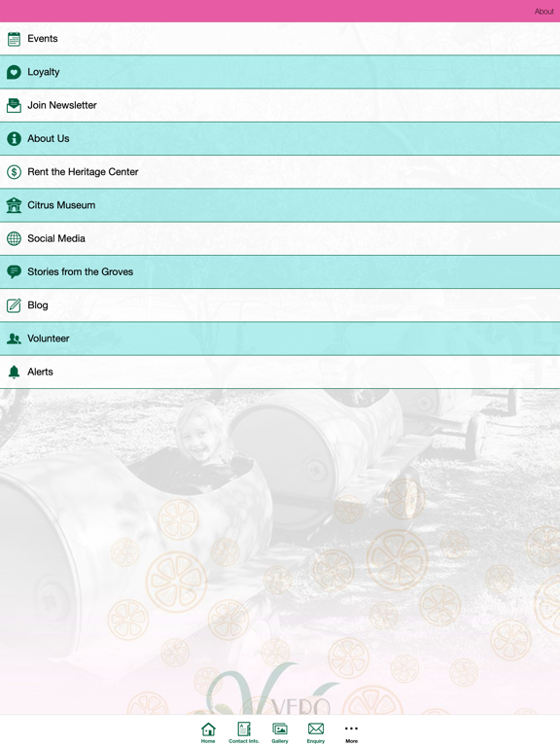Open Enquiry mail tab icon
Screen dimensions: 560x747
click(x=316, y=729)
